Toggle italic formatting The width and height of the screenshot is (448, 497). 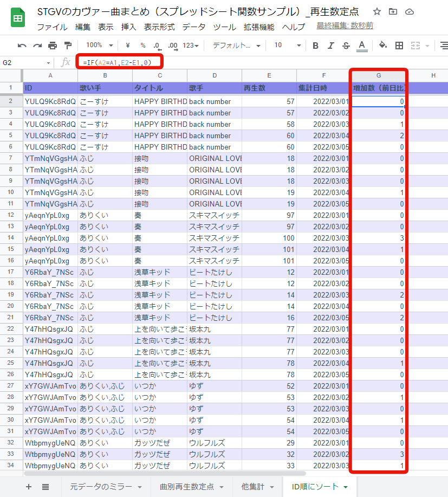click(331, 46)
